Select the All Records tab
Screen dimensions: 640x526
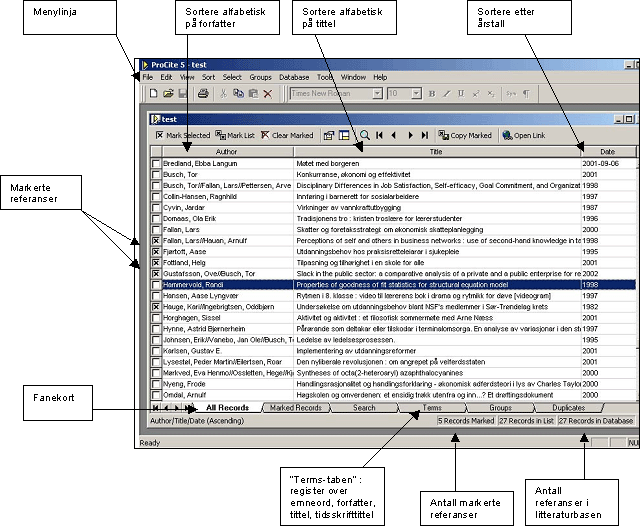coord(227,408)
